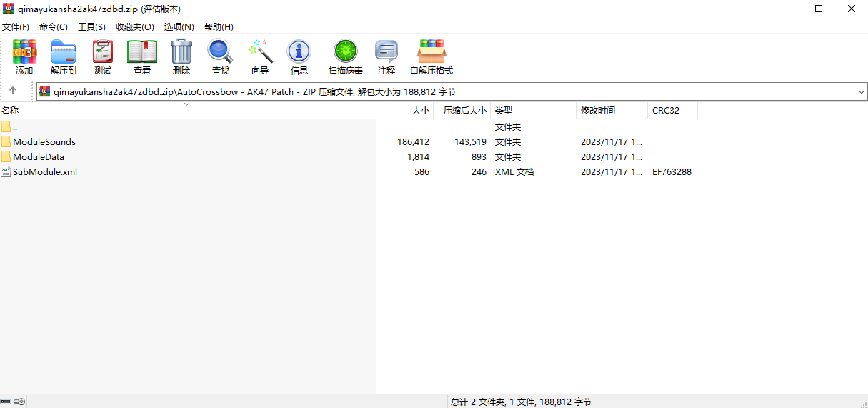Open the 工具(S) menu

[x=91, y=26]
